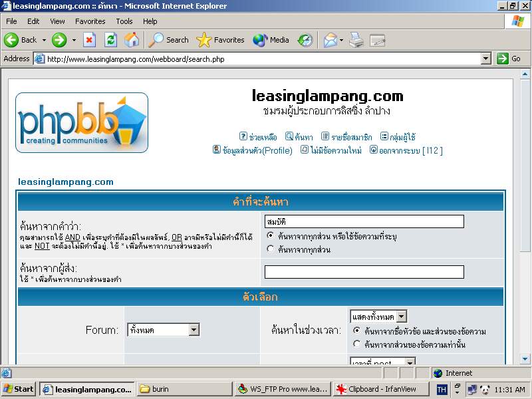Click the Mail toolbar icon
This screenshot has height=399, width=532.
[x=331, y=40]
